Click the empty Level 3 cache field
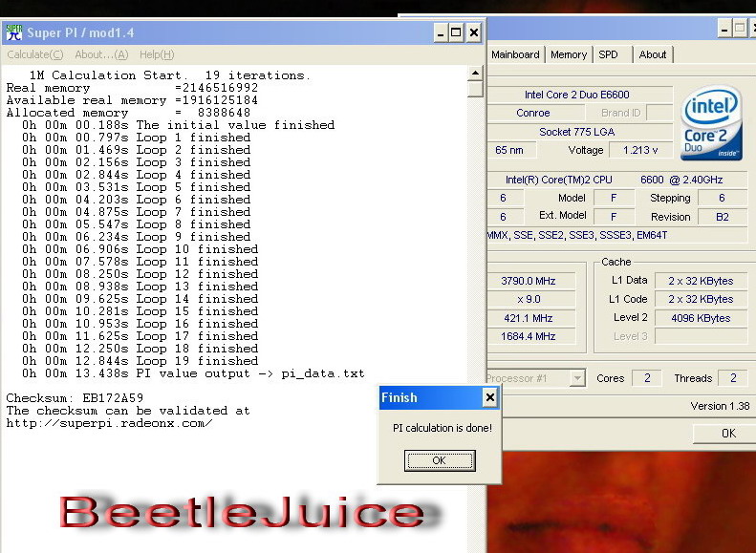Viewport: 756px width, 553px height. coord(701,336)
